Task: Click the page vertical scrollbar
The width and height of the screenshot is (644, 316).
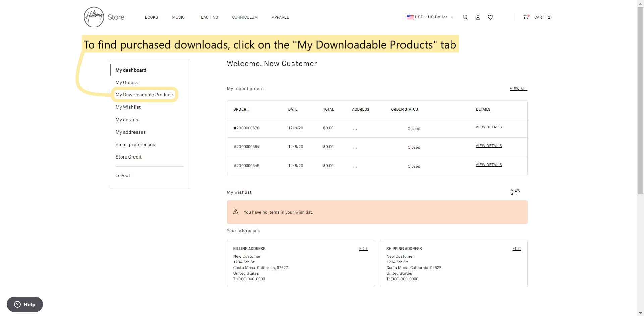Action: coord(640,101)
